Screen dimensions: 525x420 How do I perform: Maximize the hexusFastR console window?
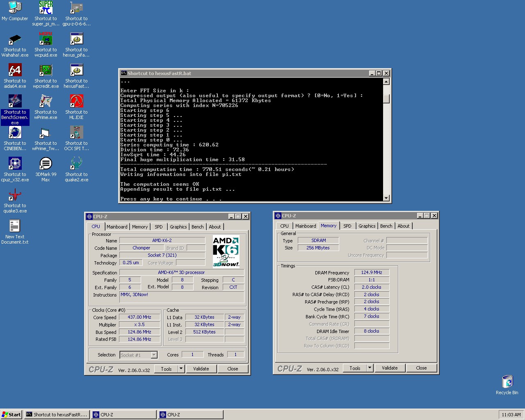tap(379, 73)
